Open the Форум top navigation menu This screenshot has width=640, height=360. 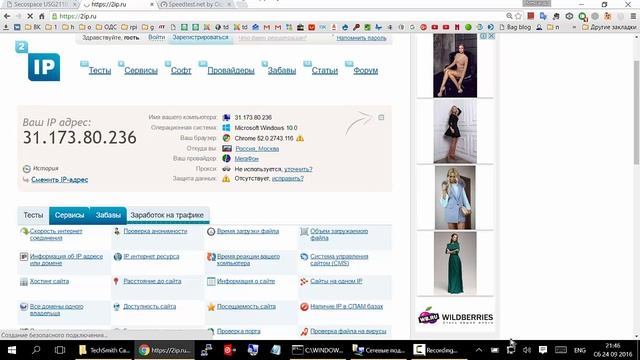pos(365,70)
